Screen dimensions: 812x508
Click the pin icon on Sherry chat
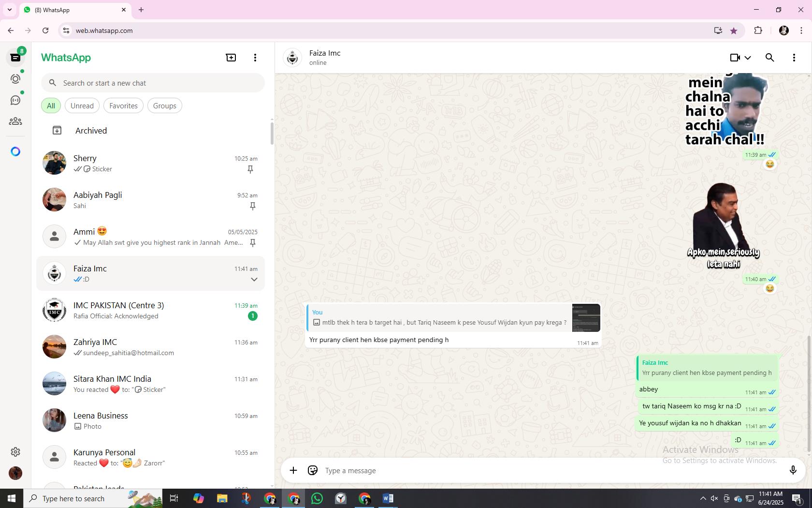tap(250, 169)
